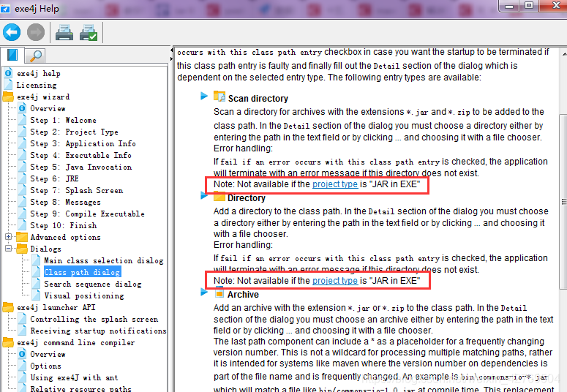This screenshot has width=567, height=392.
Task: Click the scroll-up arrow of content pane
Action: tap(564, 54)
